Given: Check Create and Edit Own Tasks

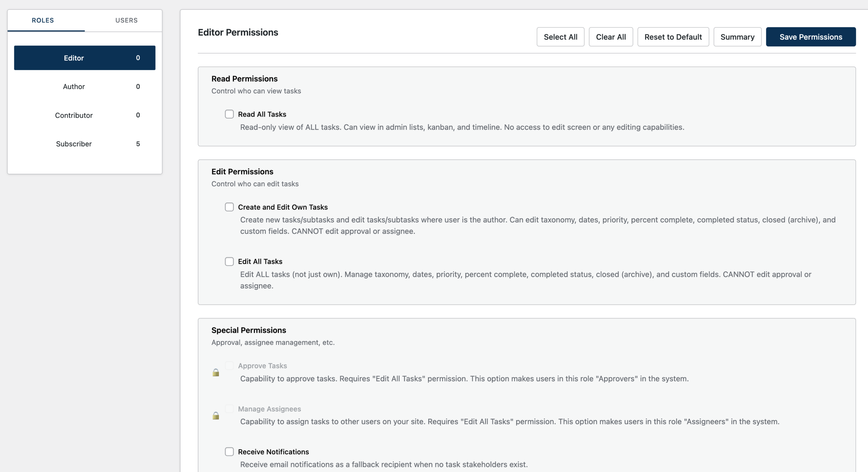Looking at the screenshot, I should 229,207.
